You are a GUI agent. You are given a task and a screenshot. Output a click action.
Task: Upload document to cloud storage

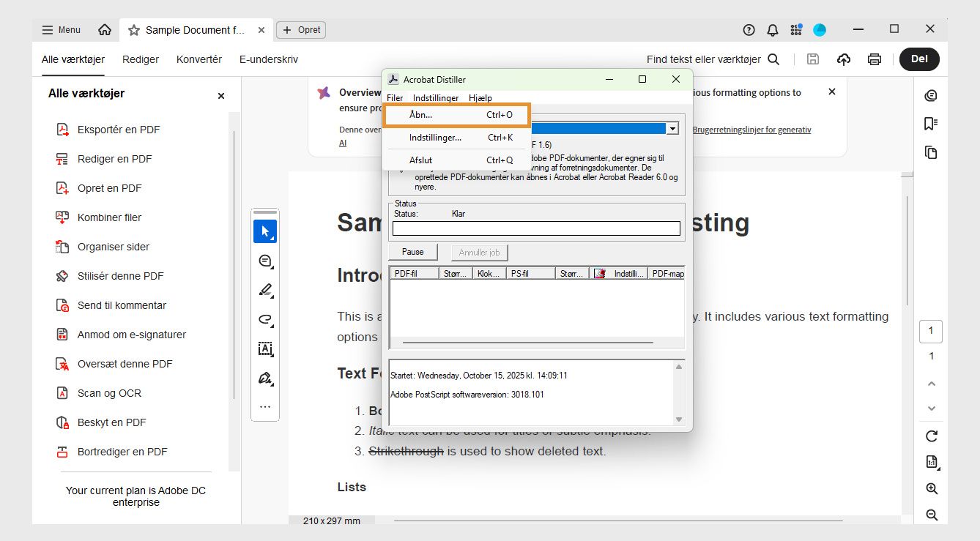tap(844, 59)
